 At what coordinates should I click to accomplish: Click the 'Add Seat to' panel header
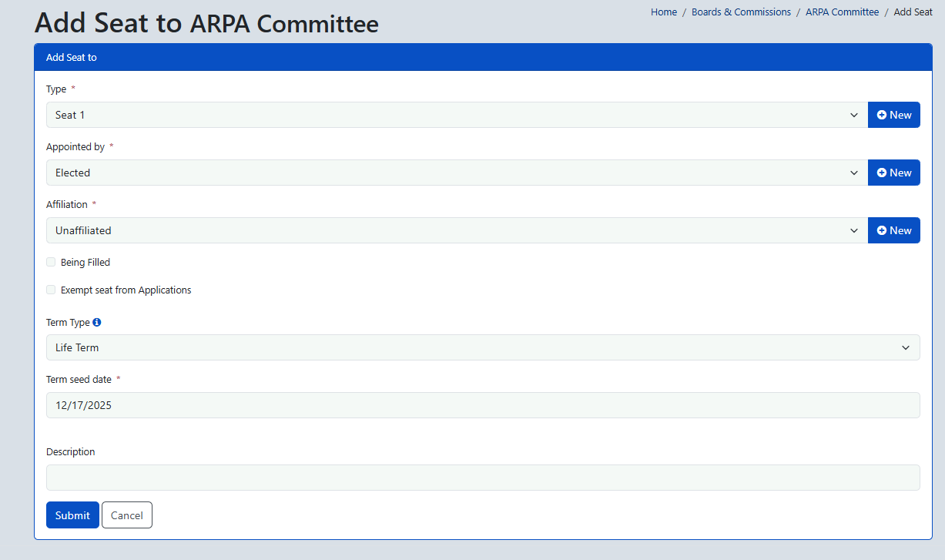point(483,57)
